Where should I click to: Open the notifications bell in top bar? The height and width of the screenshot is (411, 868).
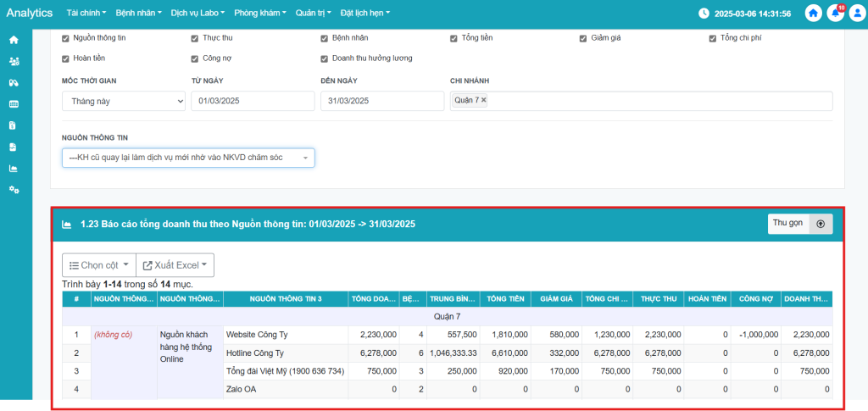tap(835, 14)
